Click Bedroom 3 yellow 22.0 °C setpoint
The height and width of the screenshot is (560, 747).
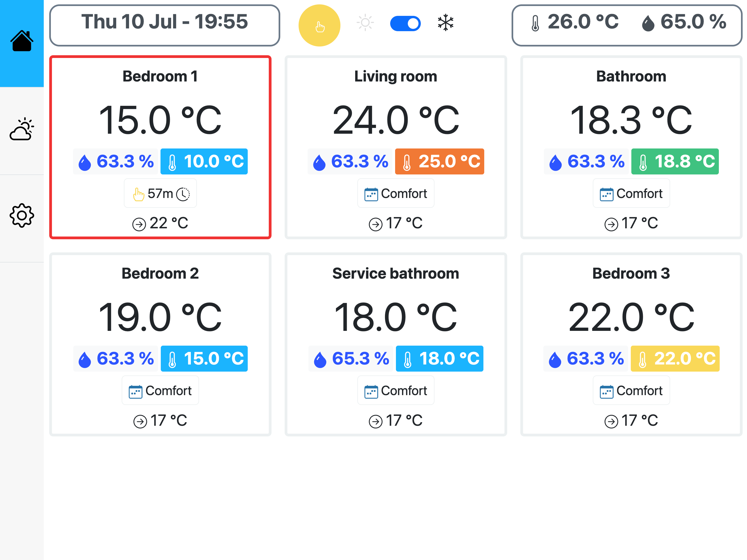tap(675, 359)
